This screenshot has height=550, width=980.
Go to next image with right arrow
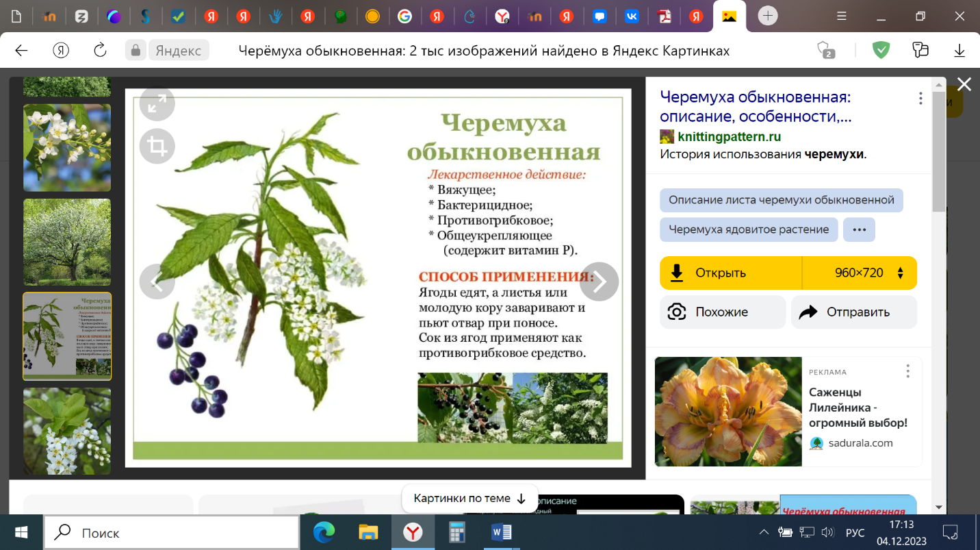[599, 282]
